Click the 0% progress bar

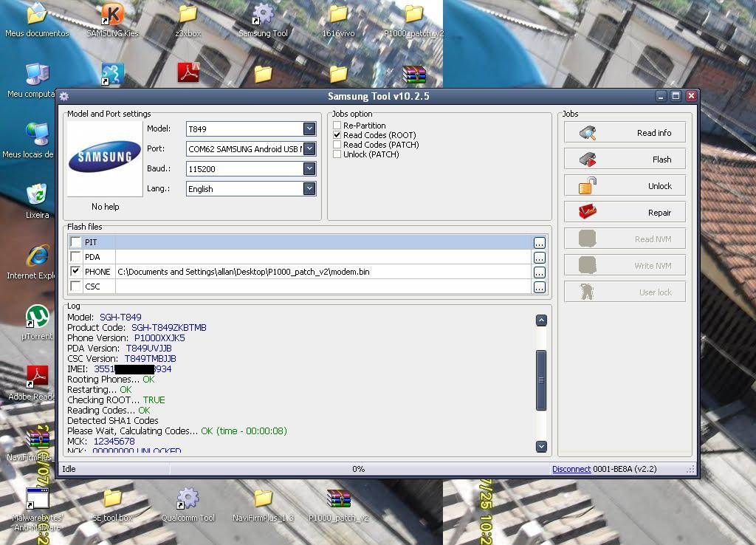pos(359,469)
